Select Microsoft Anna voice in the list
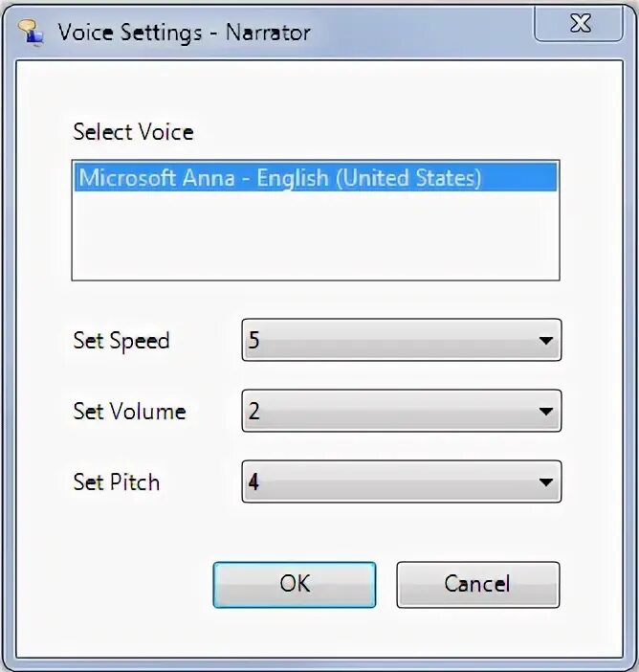The image size is (639, 672). 316,177
